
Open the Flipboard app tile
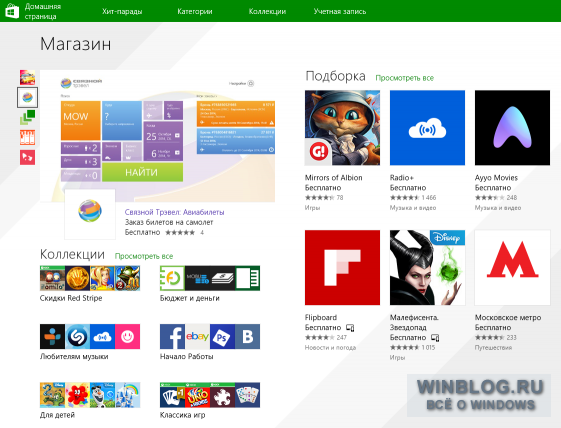342,268
